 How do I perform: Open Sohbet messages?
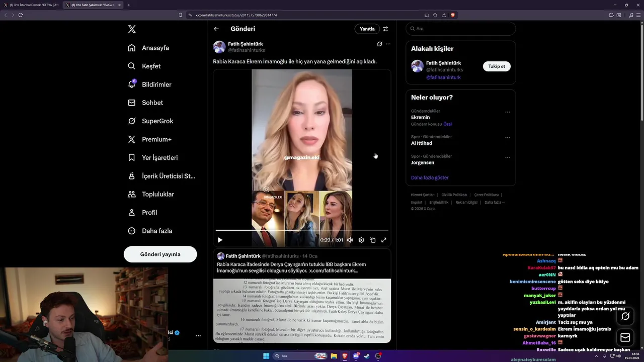(x=145, y=103)
